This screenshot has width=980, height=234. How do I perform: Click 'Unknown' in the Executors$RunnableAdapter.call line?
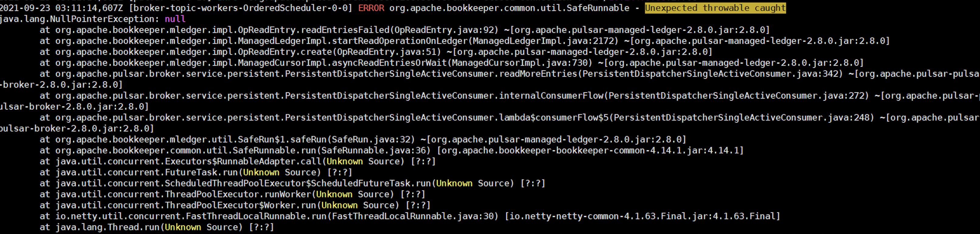[345, 162]
